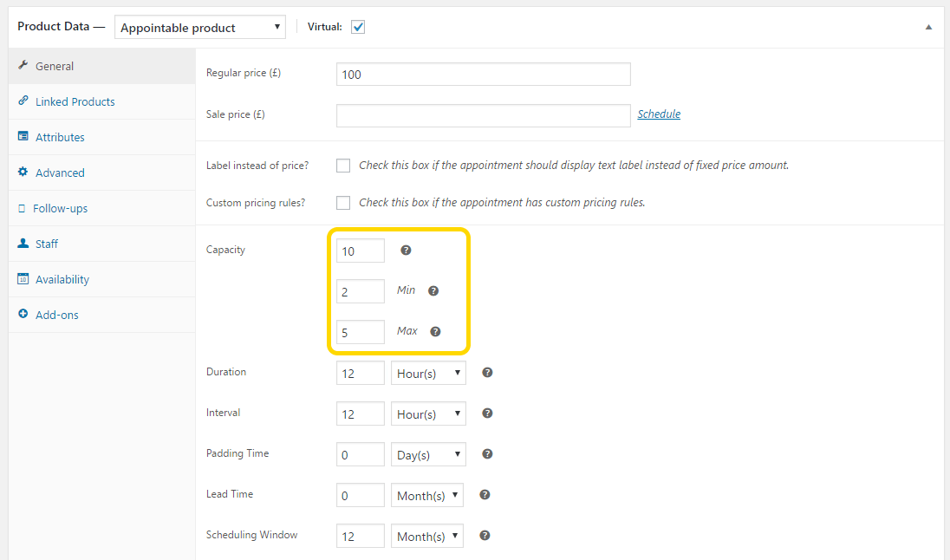Open the Scheduling Window Month(s) dropdown
Screen dimensions: 950x560
point(427,536)
